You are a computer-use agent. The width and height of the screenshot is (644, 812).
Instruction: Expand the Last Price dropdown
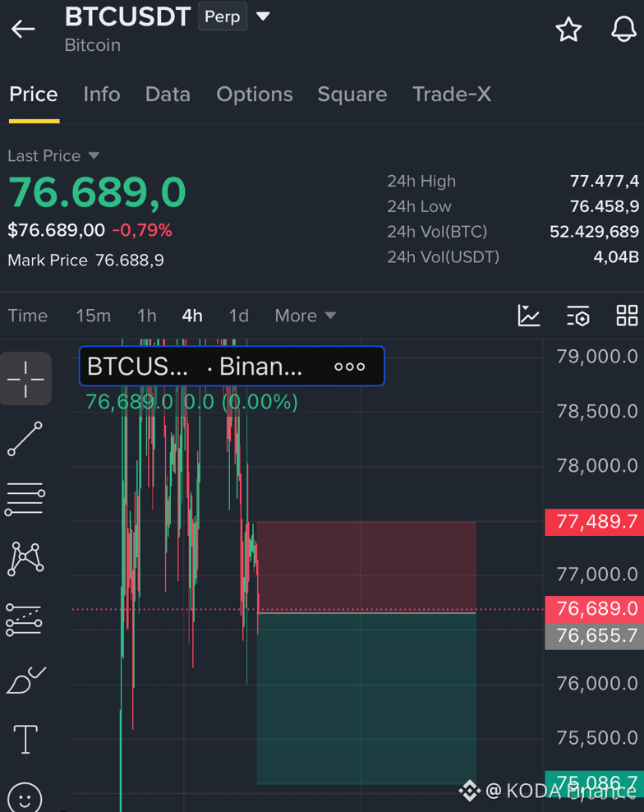[94, 155]
